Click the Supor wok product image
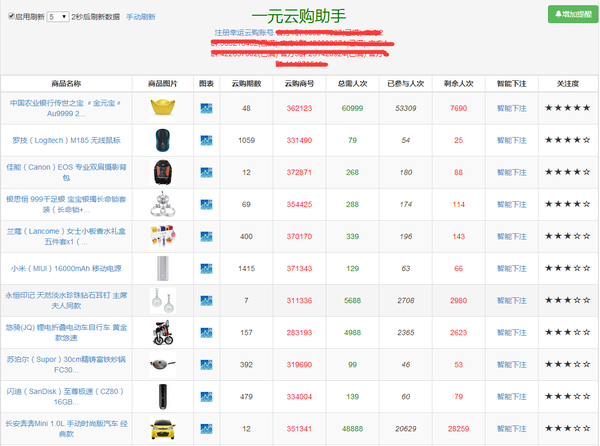This screenshot has width=600, height=446. (163, 365)
